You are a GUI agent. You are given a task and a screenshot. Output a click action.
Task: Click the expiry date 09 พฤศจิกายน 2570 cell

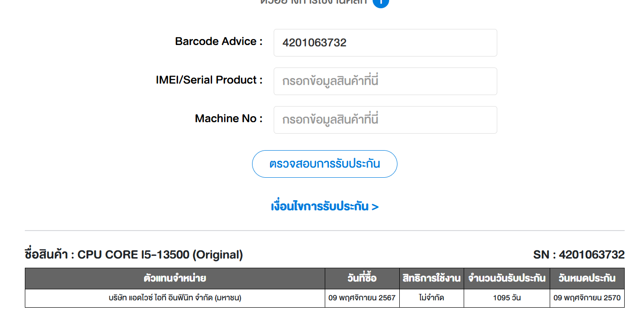587,298
